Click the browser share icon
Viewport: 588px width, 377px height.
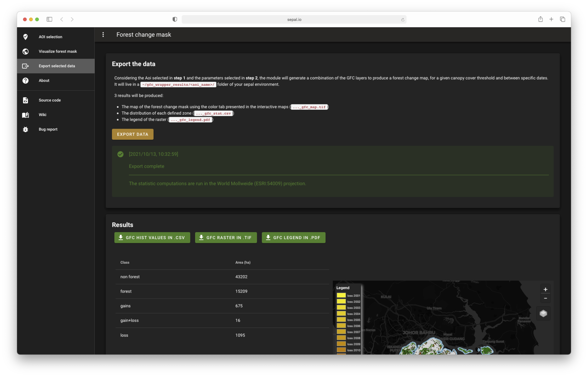pos(540,19)
